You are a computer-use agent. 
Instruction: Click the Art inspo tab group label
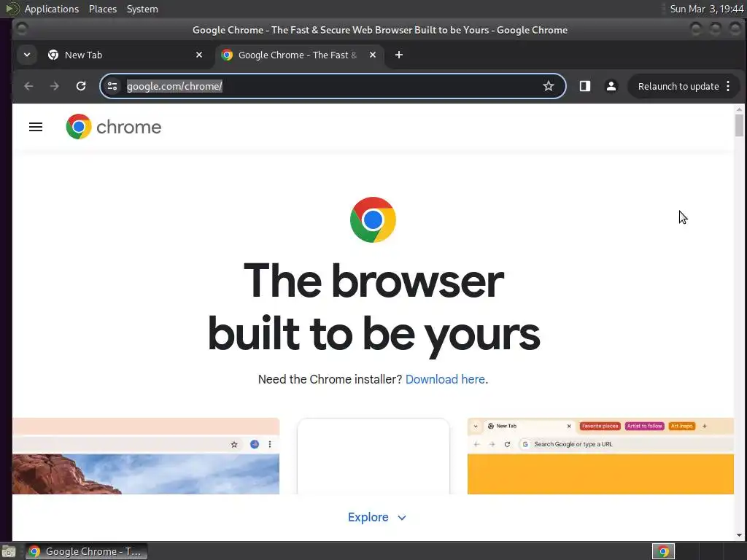point(681,426)
